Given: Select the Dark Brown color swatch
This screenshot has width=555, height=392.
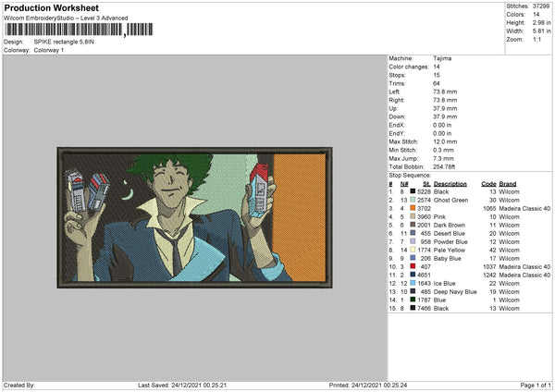Looking at the screenshot, I should (413, 225).
